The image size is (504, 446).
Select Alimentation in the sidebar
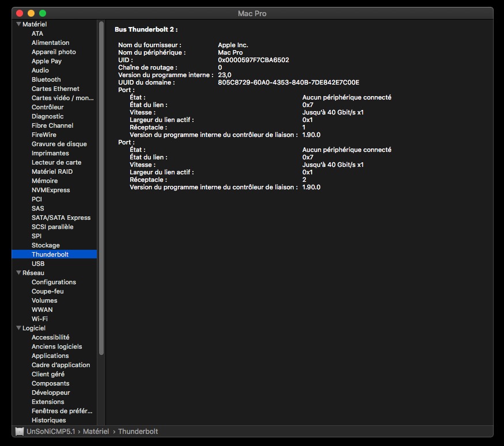[x=51, y=43]
